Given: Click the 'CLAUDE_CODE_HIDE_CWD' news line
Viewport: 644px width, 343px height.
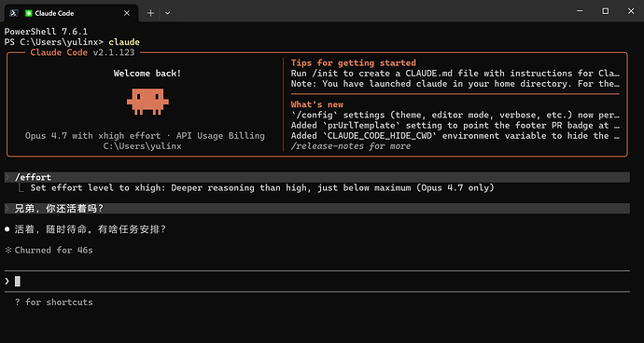Looking at the screenshot, I should (x=455, y=136).
